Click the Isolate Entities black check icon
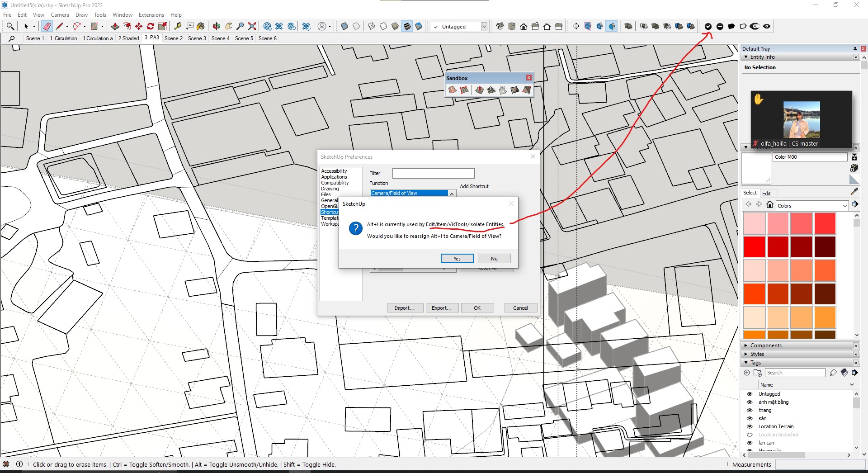The height and width of the screenshot is (473, 868). (708, 26)
